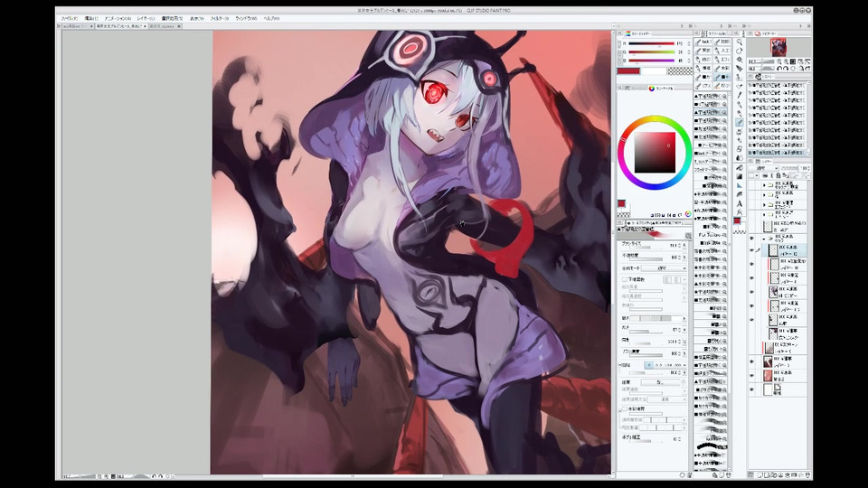The width and height of the screenshot is (868, 488).
Task: Select the highlighted Brush tool
Action: coord(740,122)
